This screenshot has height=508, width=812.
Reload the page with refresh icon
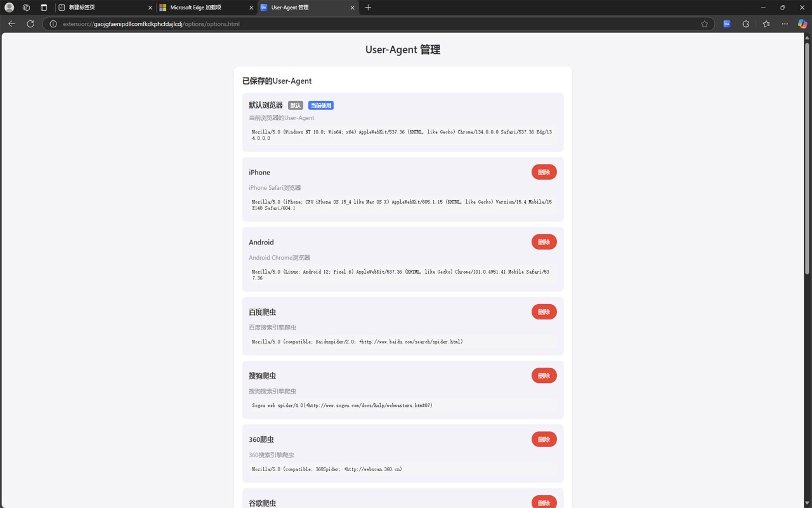click(x=30, y=24)
